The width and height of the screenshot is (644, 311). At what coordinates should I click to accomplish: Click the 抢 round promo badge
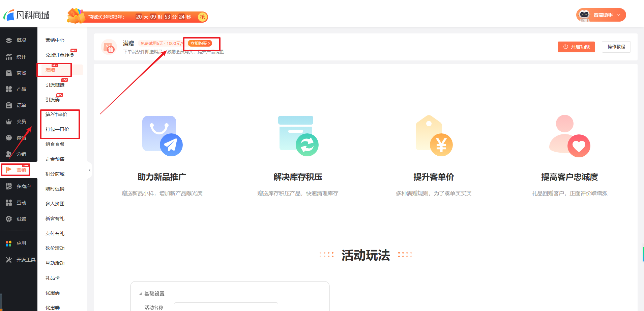(202, 17)
